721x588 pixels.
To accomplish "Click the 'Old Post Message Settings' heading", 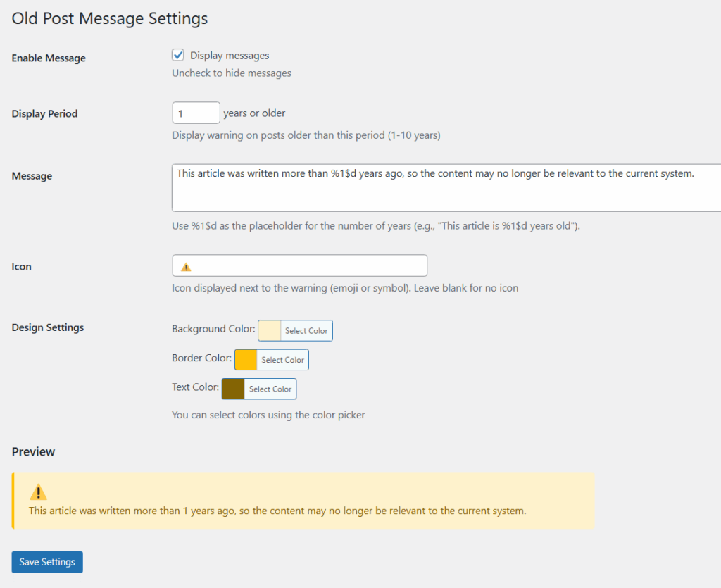I will point(110,18).
